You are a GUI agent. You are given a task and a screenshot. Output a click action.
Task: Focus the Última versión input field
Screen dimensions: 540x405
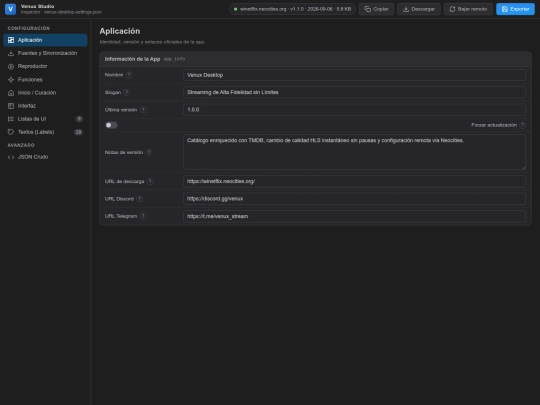click(354, 110)
